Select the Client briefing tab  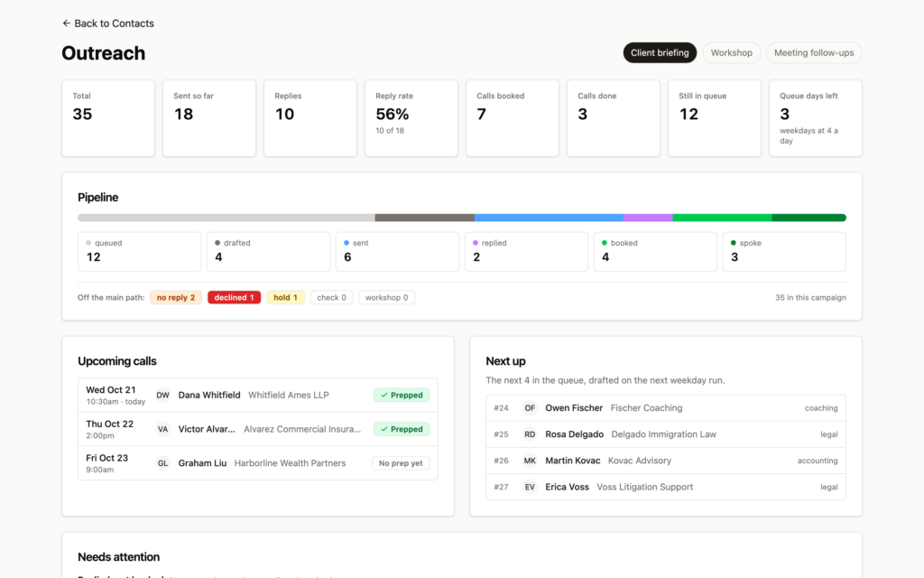660,52
